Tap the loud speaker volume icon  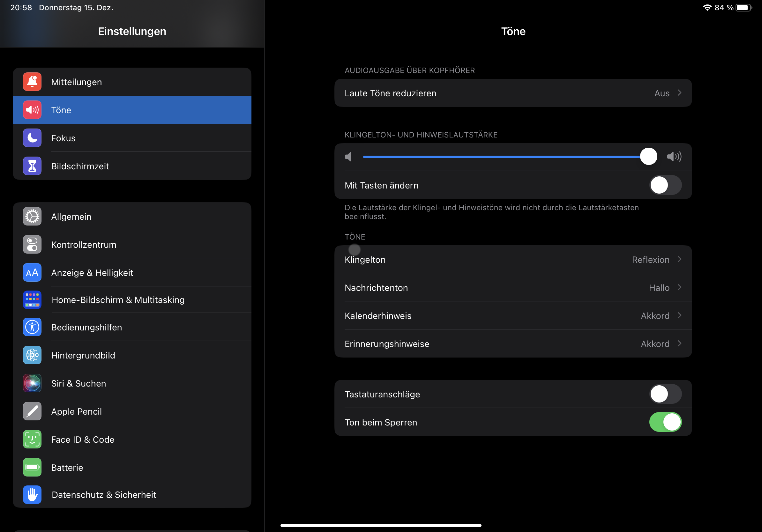pos(674,157)
